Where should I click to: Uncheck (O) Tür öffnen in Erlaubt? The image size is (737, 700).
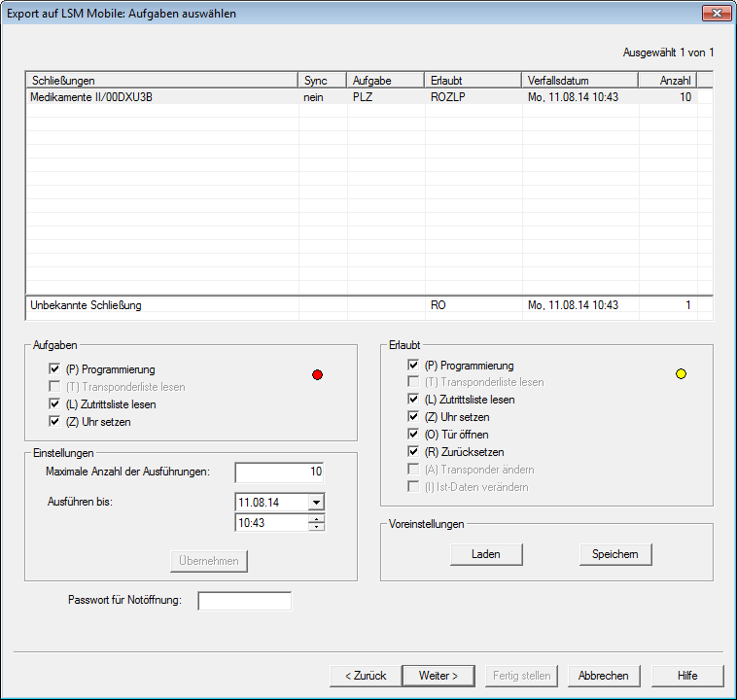point(414,435)
